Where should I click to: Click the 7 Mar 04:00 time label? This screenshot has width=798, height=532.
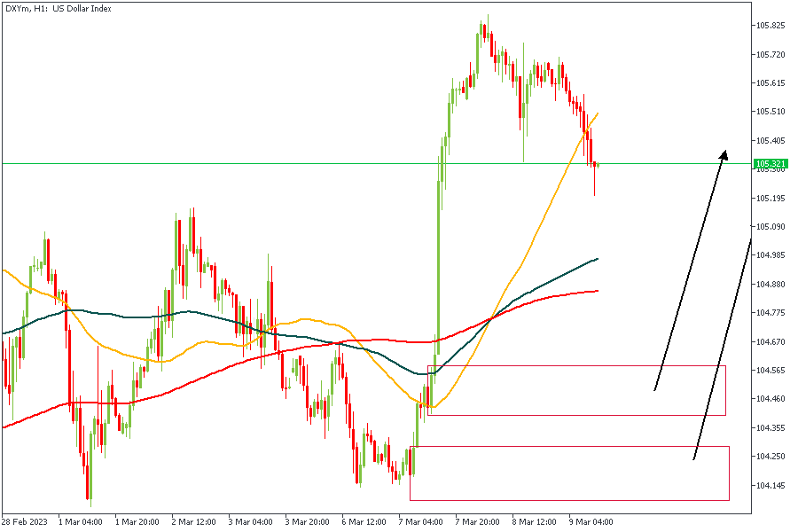click(x=421, y=521)
